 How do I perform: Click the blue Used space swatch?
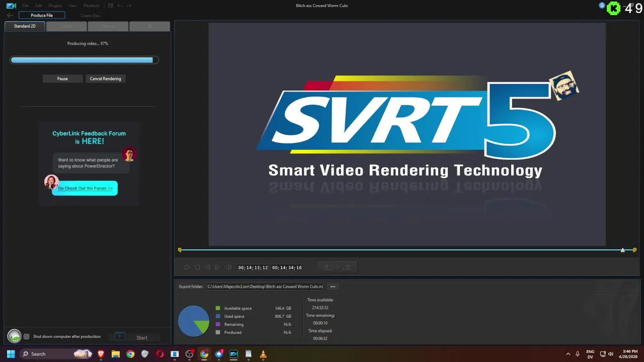(218, 316)
